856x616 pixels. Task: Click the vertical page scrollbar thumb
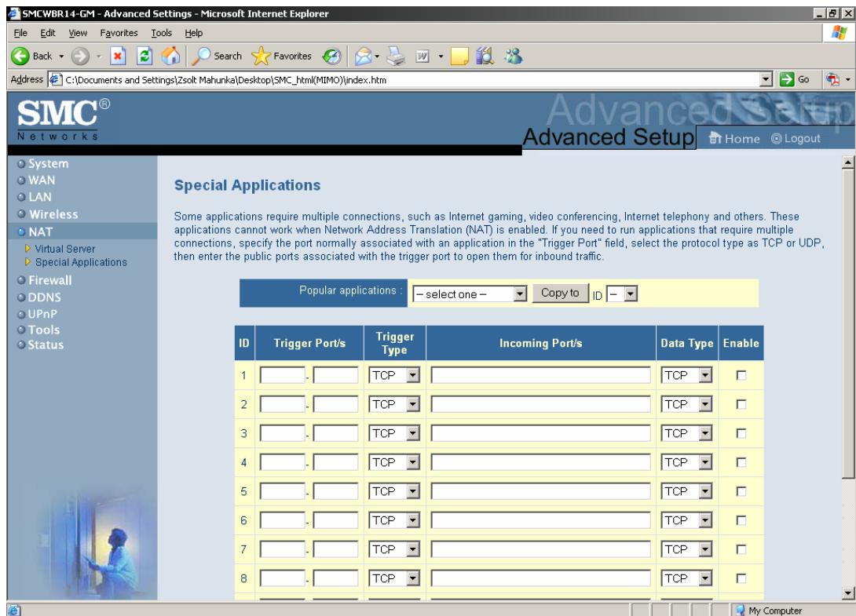coord(848,324)
